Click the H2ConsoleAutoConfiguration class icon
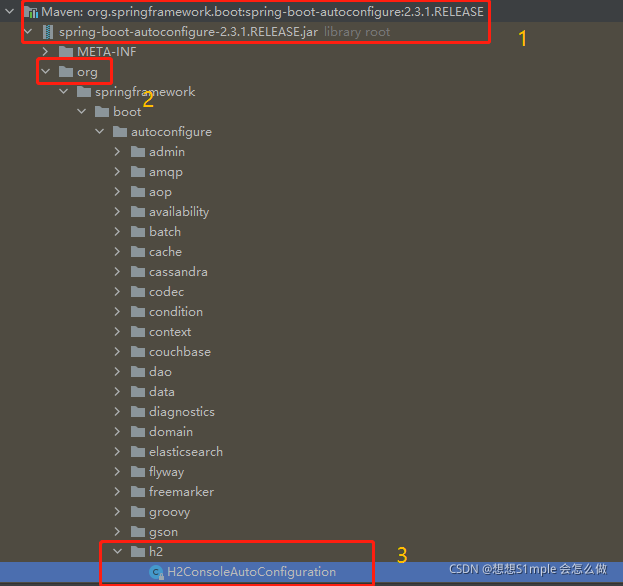The height and width of the screenshot is (586, 623). [156, 572]
